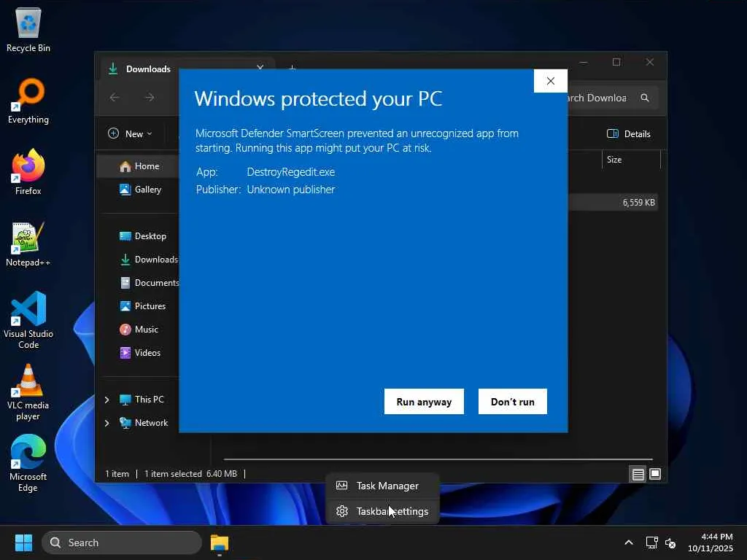This screenshot has width=747, height=560.
Task: Close the SmartScreen dialog with X
Action: (550, 81)
